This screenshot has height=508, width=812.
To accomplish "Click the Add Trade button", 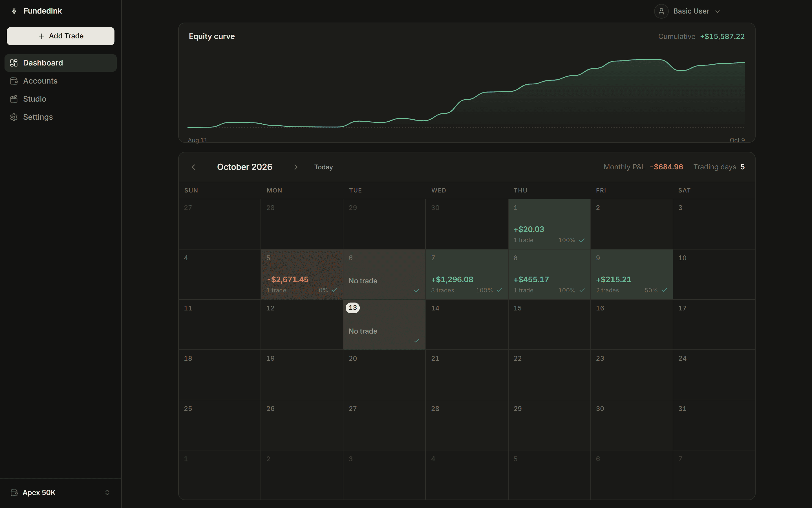I will coord(61,36).
